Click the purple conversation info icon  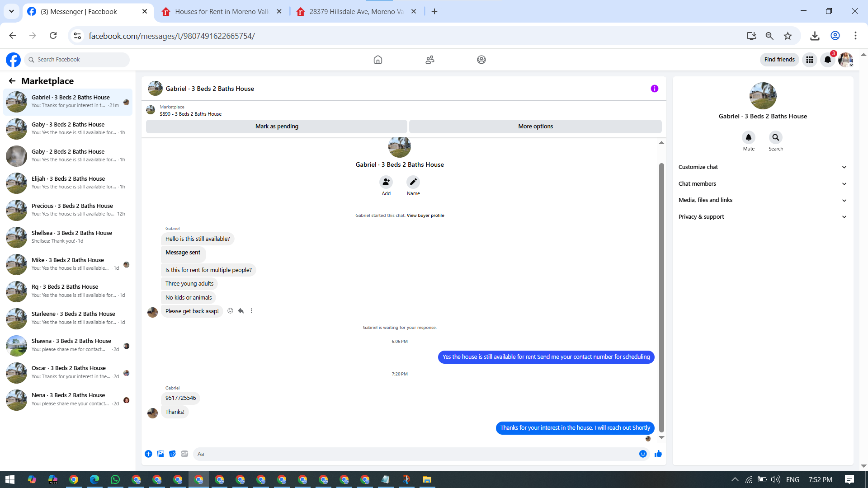pyautogui.click(x=654, y=89)
